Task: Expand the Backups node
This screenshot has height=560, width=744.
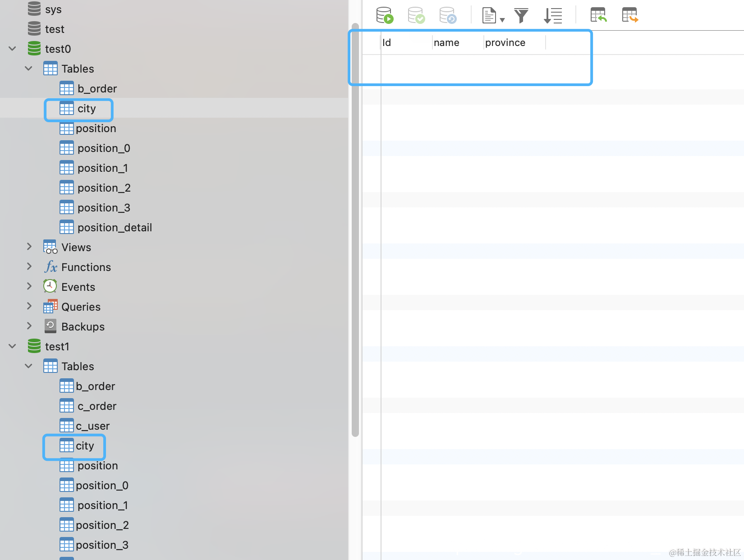Action: click(29, 326)
